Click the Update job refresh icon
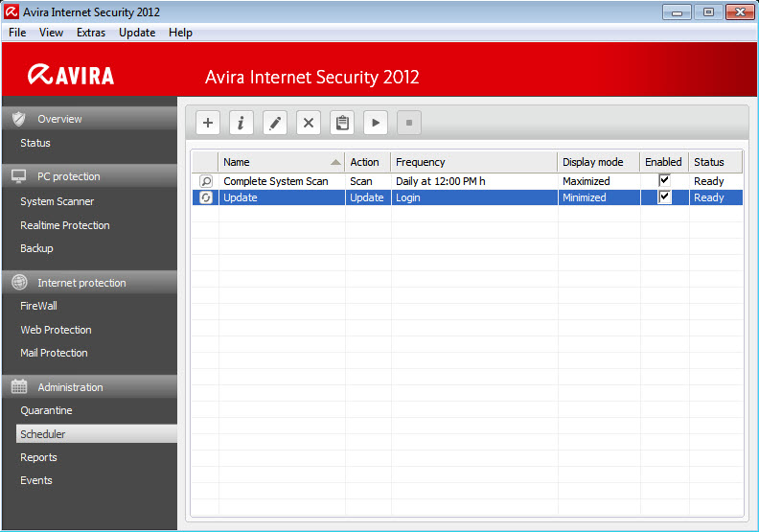 click(206, 197)
